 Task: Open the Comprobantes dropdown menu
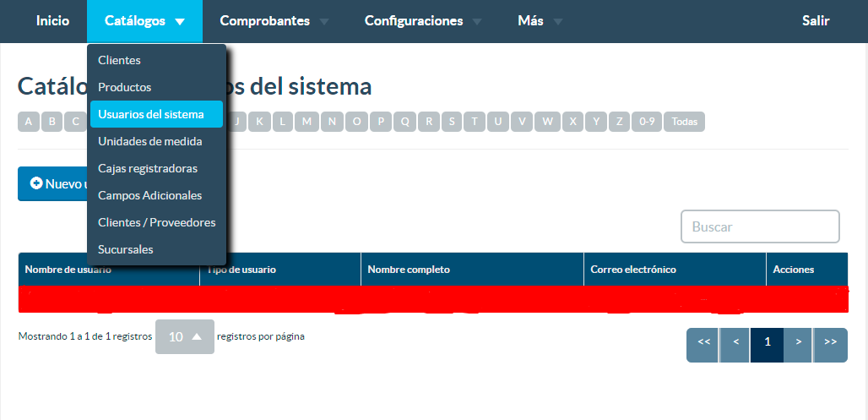274,21
